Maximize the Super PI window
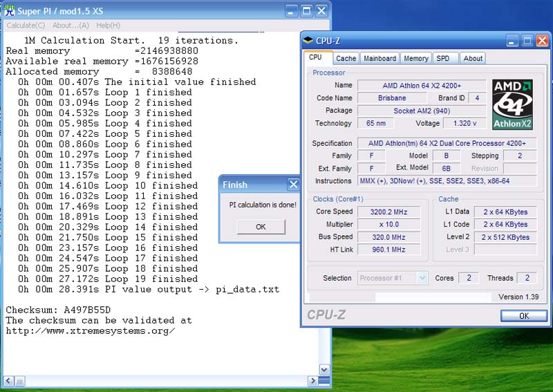The height and width of the screenshot is (392, 553). pyautogui.click(x=306, y=11)
